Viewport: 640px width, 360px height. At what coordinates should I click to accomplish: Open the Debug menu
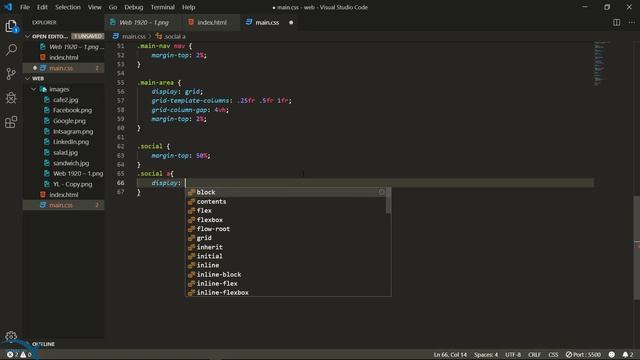(x=133, y=7)
